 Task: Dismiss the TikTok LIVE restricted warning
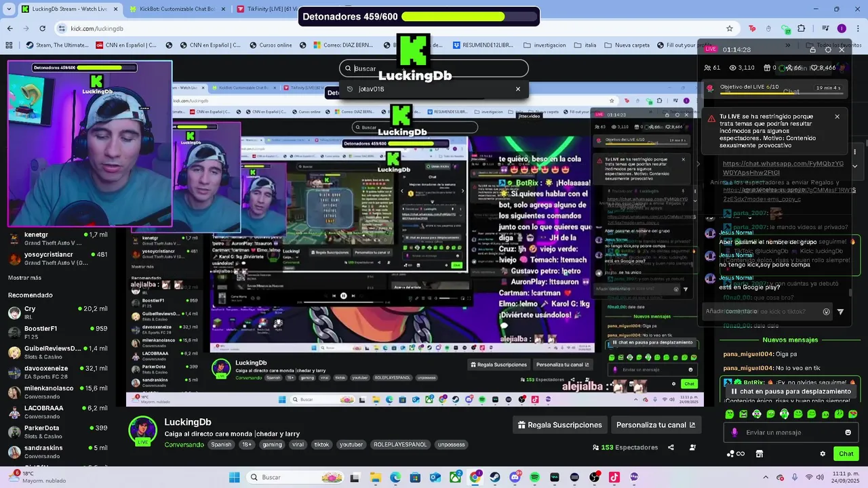tap(837, 117)
